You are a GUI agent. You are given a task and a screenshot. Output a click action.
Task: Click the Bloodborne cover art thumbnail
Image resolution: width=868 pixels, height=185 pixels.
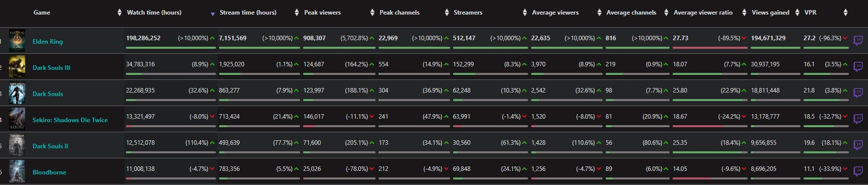pos(17,171)
